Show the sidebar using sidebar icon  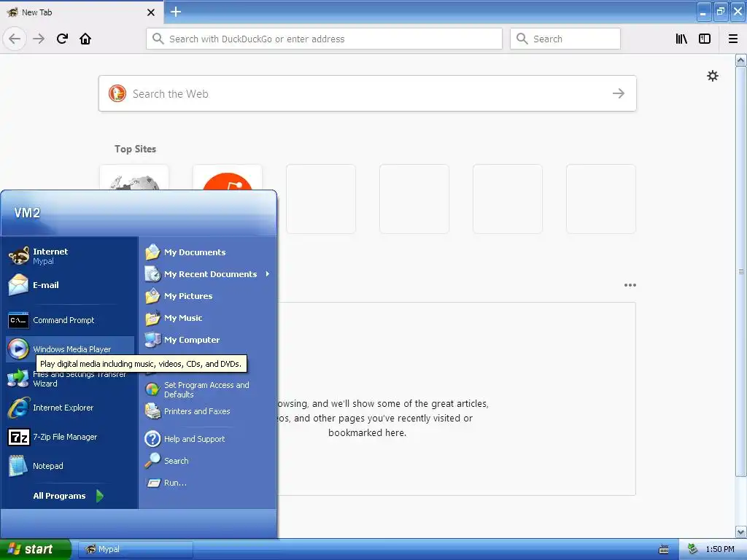point(704,39)
